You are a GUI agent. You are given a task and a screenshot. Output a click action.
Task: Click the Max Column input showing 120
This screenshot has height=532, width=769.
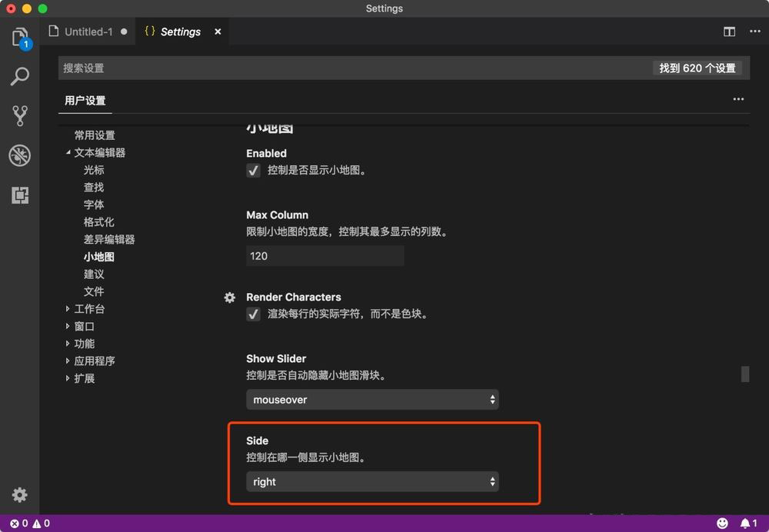[325, 256]
